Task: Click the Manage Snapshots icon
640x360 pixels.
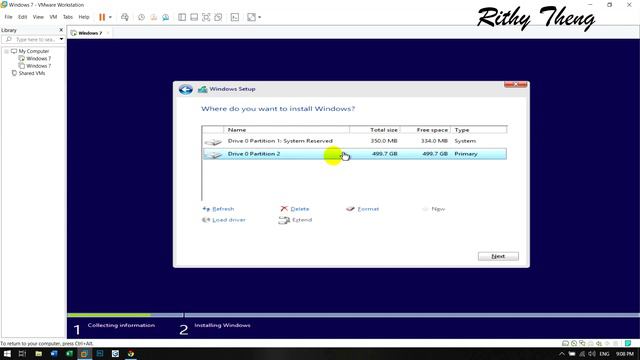Action: pos(166,17)
